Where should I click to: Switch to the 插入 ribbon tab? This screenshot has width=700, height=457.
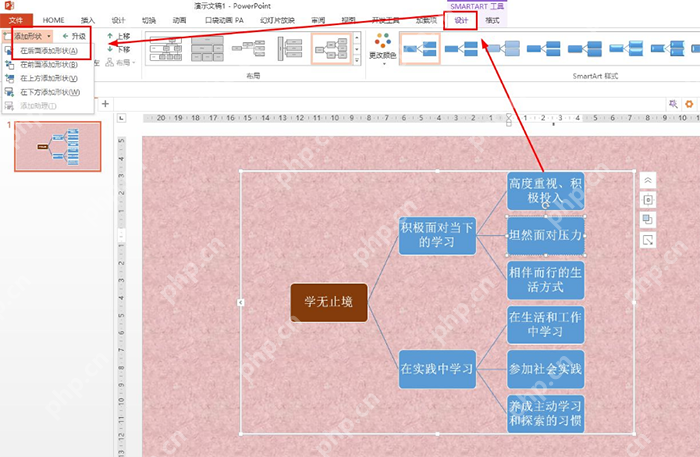(88, 20)
